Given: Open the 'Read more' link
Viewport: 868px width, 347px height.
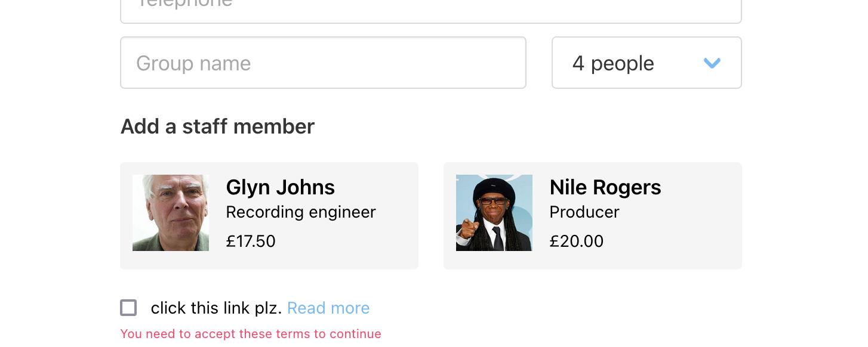Looking at the screenshot, I should (328, 308).
